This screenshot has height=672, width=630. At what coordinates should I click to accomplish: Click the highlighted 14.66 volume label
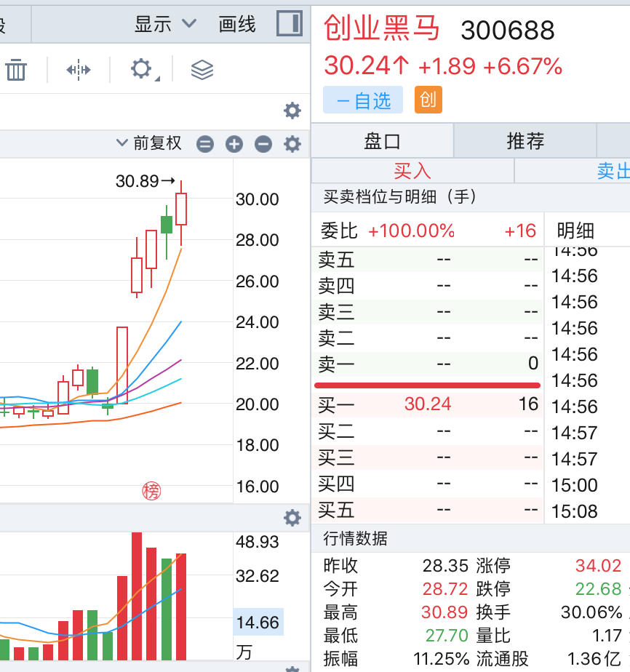(x=258, y=622)
